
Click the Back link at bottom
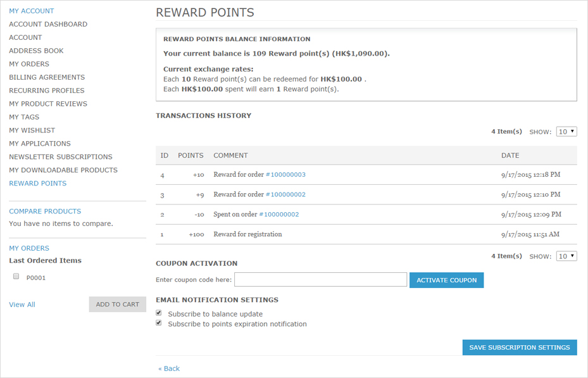[169, 369]
